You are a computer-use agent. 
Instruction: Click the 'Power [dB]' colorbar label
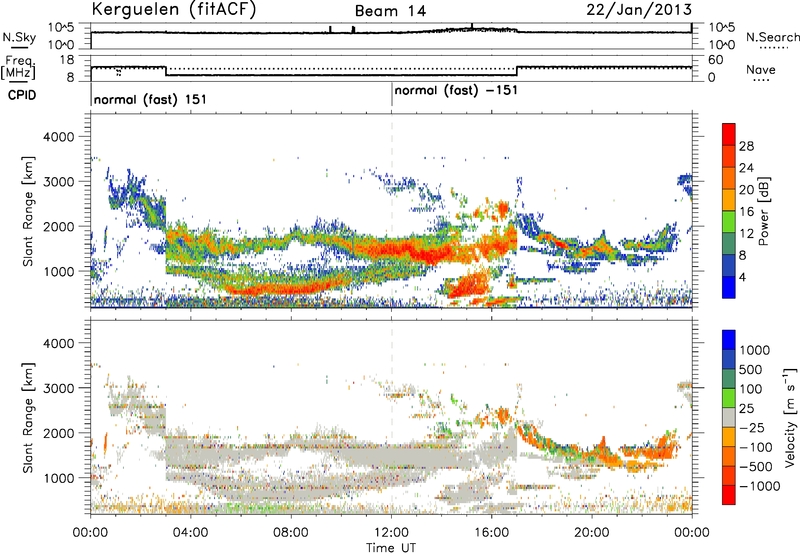pyautogui.click(x=763, y=211)
